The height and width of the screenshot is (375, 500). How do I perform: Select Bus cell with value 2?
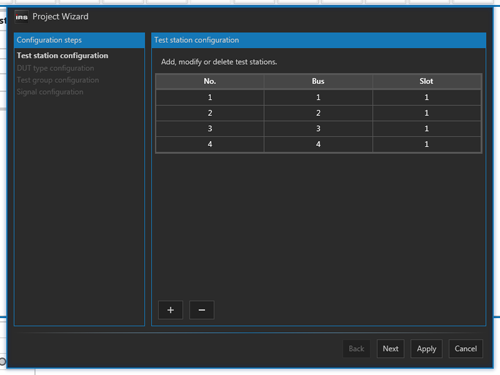click(318, 113)
